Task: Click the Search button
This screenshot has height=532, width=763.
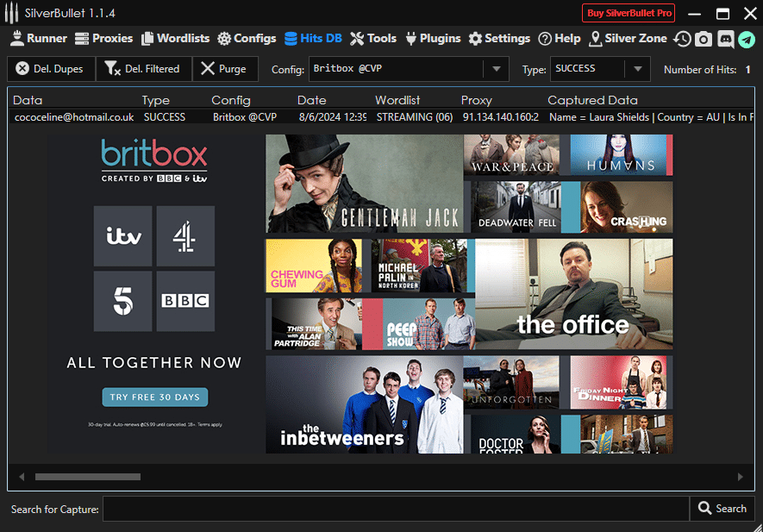Action: pyautogui.click(x=722, y=509)
